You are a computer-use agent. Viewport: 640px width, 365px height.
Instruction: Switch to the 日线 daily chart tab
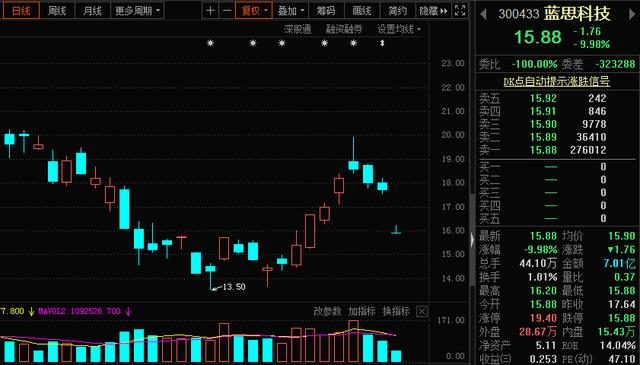pos(21,11)
